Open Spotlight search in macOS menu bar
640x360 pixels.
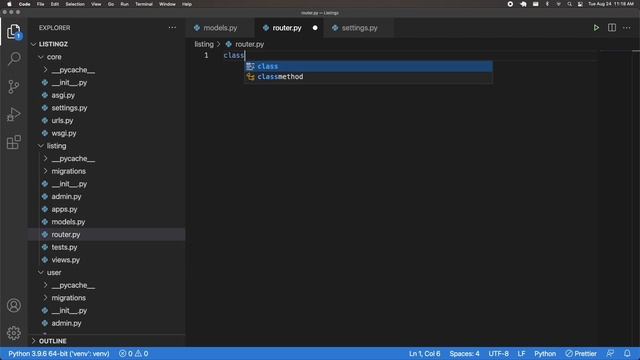coord(569,4)
